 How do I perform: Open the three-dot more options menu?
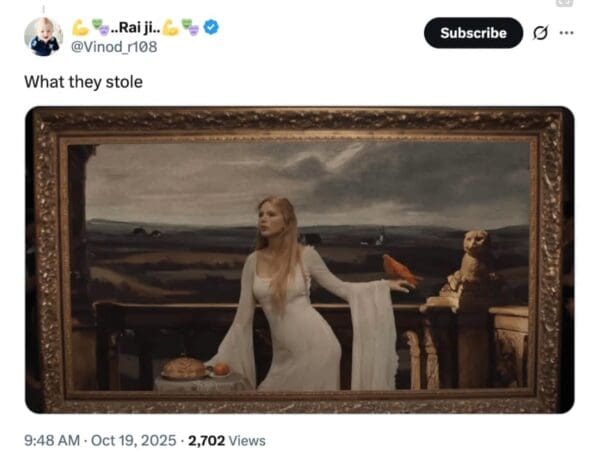pyautogui.click(x=567, y=32)
